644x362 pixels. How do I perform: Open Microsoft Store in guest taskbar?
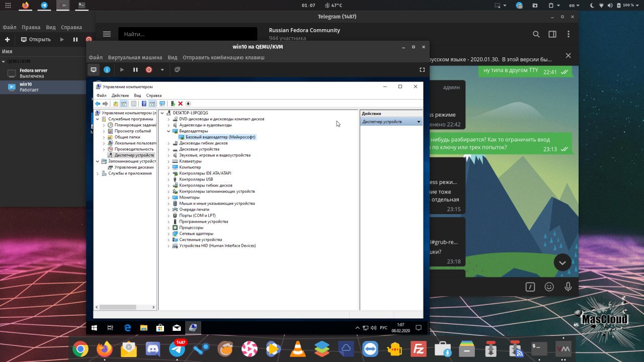tap(160, 328)
